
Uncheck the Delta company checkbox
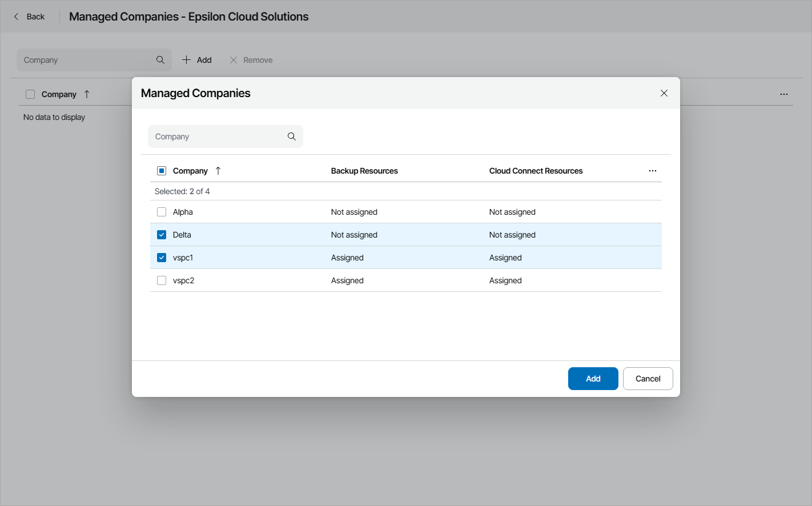pos(162,235)
